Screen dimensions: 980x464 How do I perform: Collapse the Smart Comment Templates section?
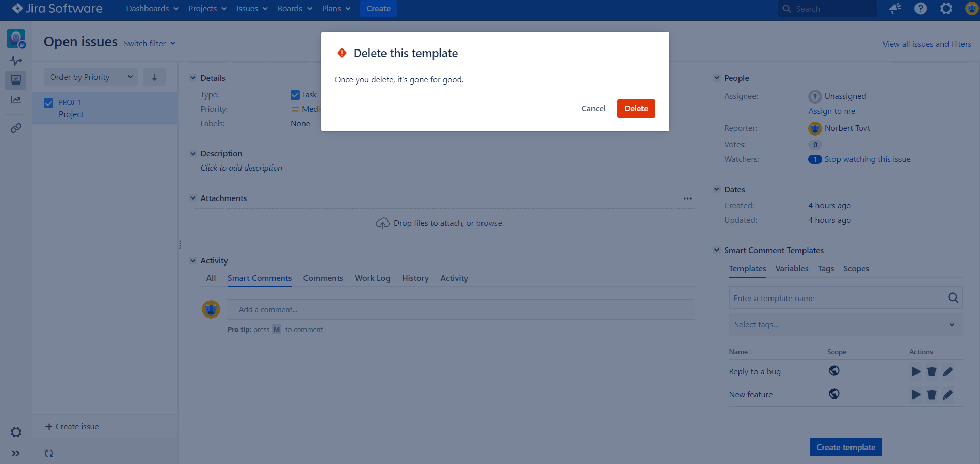click(x=717, y=250)
